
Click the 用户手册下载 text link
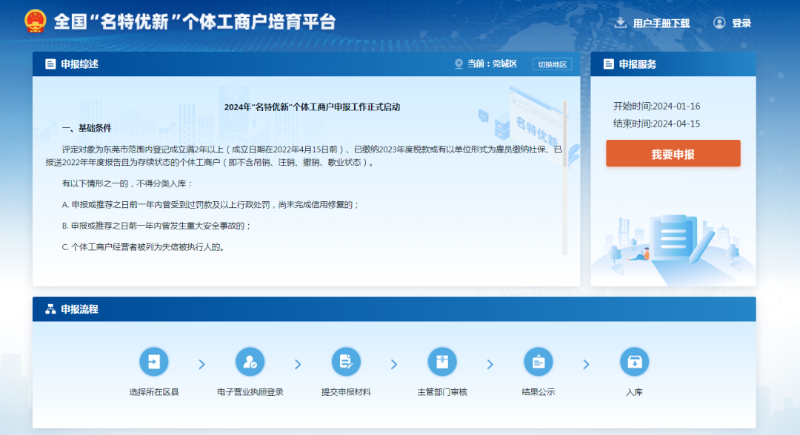pos(661,23)
